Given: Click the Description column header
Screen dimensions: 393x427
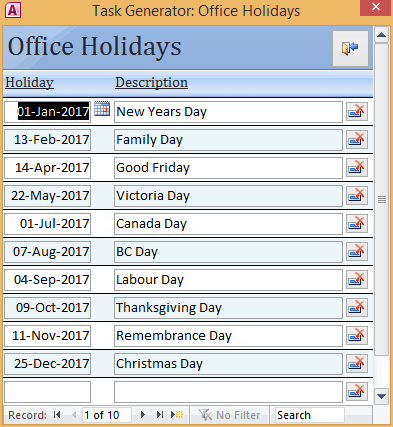Looking at the screenshot, I should [151, 82].
